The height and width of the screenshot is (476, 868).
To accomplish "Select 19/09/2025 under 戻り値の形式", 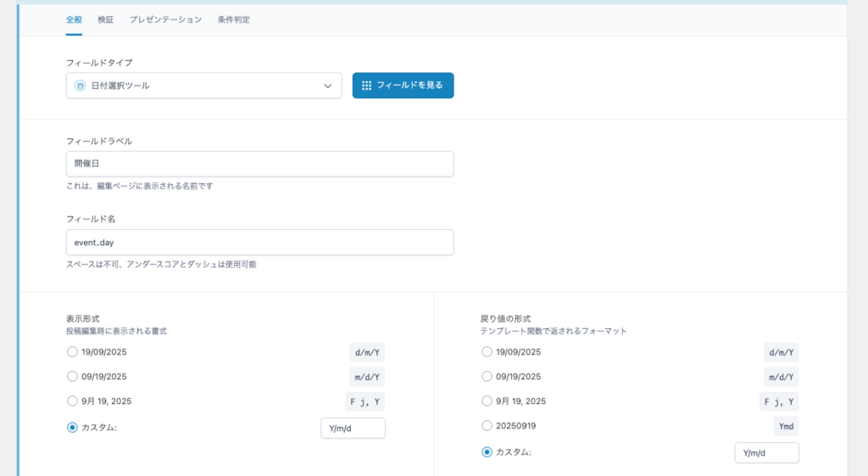I will (x=487, y=352).
